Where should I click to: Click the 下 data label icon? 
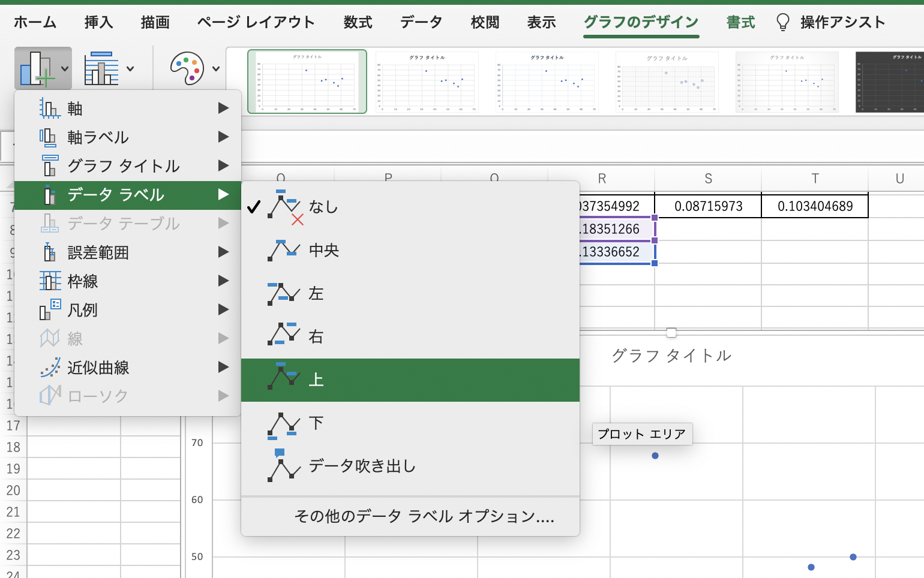(x=283, y=425)
